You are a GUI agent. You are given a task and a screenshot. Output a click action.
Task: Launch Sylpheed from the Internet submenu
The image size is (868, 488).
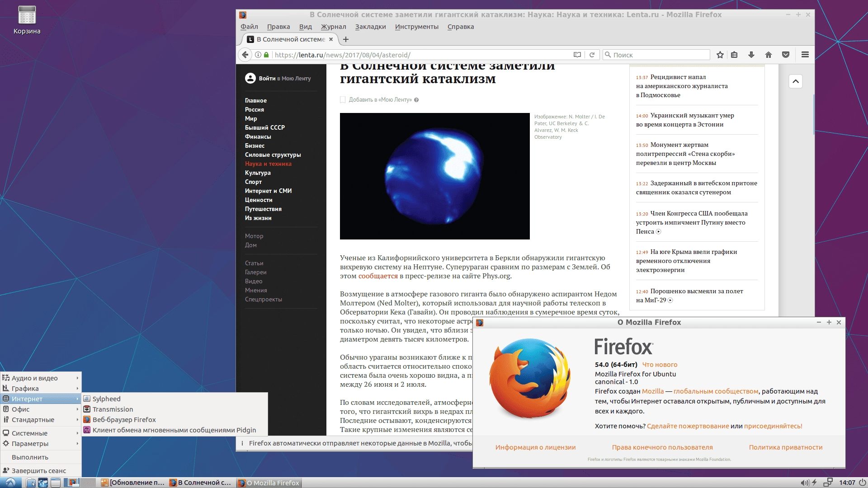(x=175, y=399)
